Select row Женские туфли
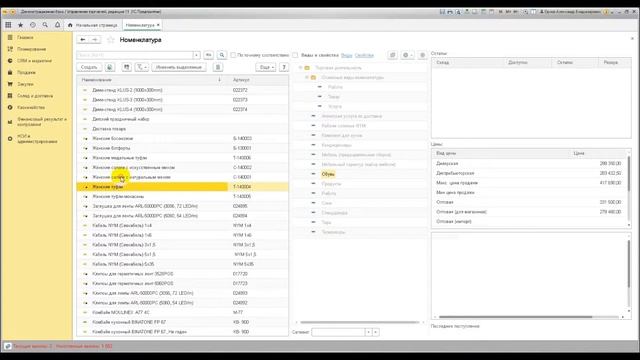Viewport: 640px width, 360px height. pyautogui.click(x=182, y=187)
